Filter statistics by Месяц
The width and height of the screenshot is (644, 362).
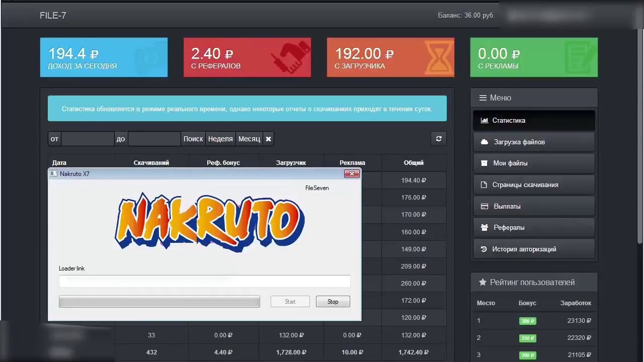tap(249, 139)
